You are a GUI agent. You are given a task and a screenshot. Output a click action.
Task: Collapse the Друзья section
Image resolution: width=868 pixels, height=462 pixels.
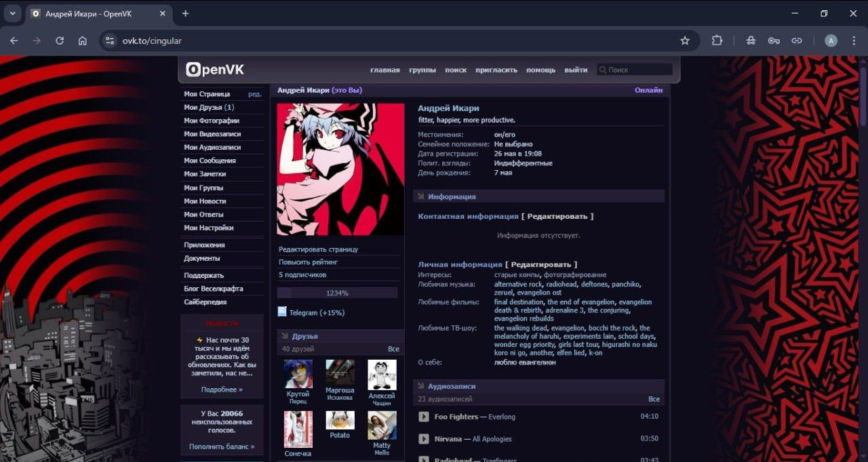coord(285,336)
